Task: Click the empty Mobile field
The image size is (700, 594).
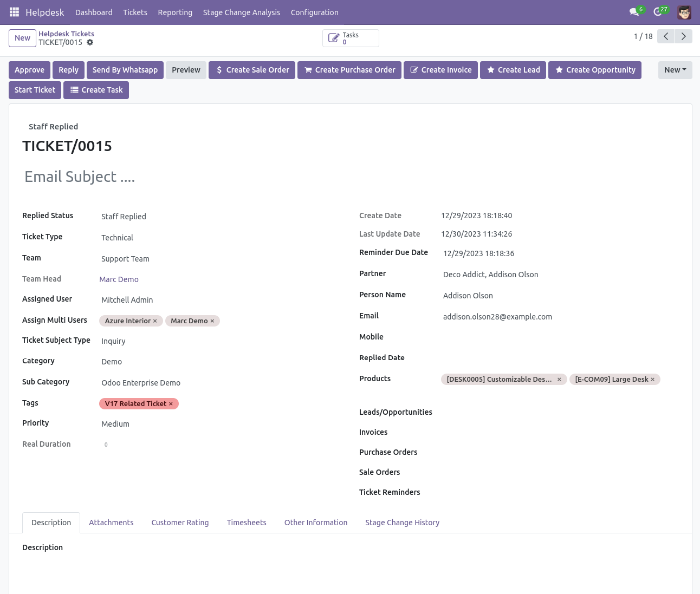Action: [x=560, y=337]
